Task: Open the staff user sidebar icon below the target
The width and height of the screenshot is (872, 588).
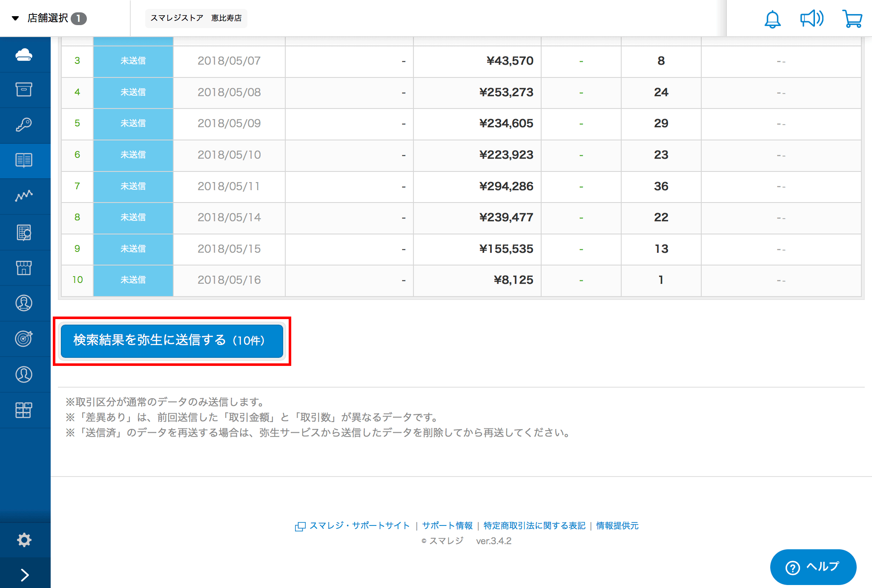Action: 24,374
